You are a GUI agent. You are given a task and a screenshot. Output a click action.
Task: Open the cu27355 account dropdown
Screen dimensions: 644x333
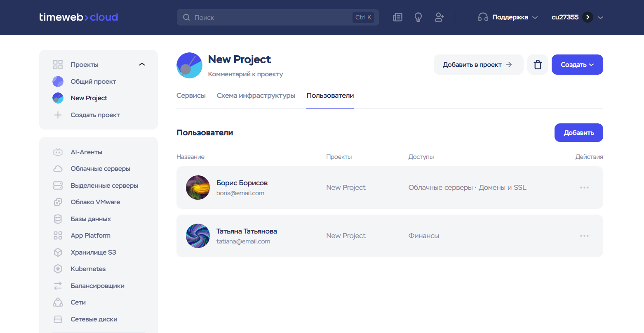(577, 17)
